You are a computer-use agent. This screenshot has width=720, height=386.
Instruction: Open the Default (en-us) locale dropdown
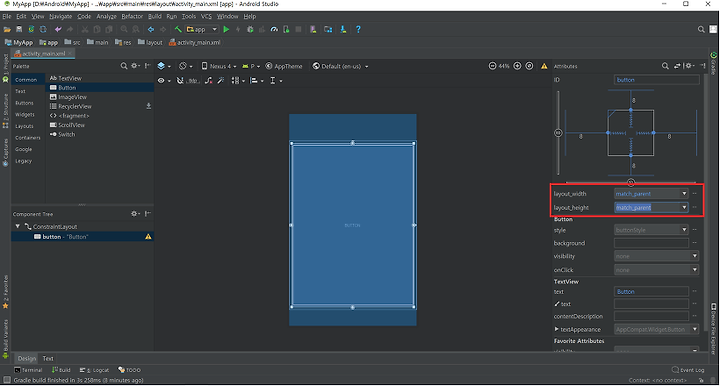[340, 66]
